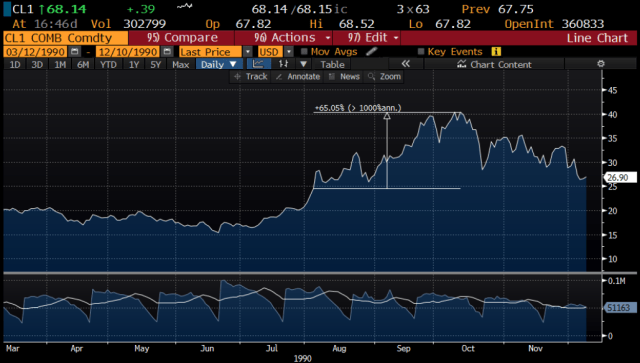Open the start date calendar picker icon
Image resolution: width=640 pixels, height=363 pixels.
click(x=75, y=52)
